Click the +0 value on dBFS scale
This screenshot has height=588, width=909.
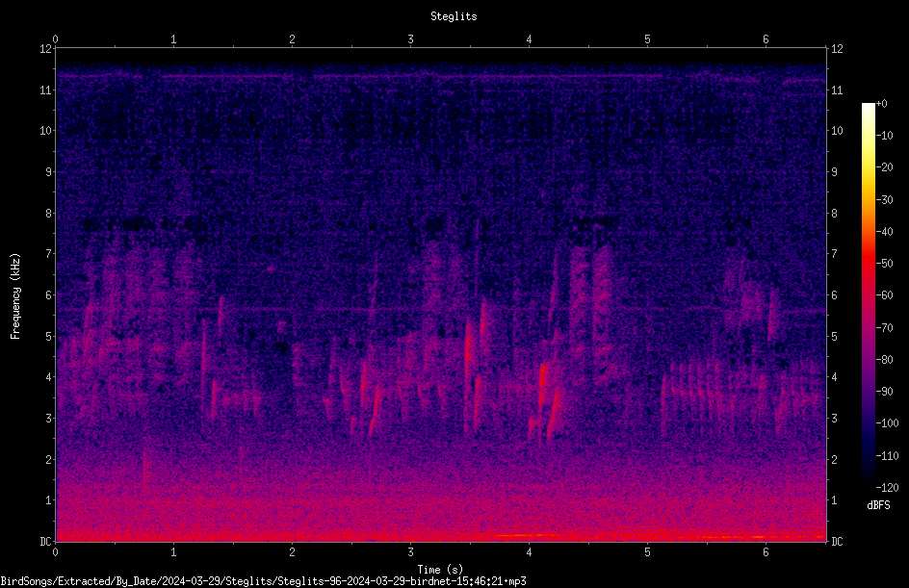click(881, 104)
